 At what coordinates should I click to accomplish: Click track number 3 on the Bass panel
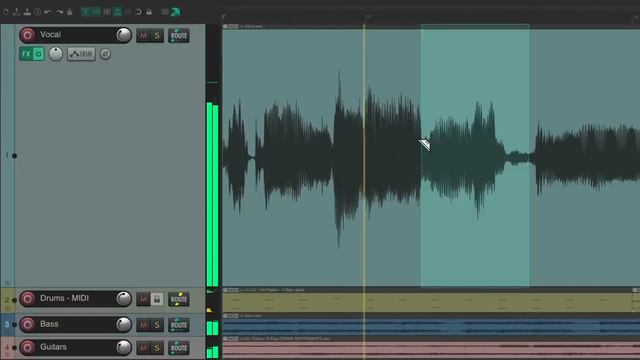7,324
